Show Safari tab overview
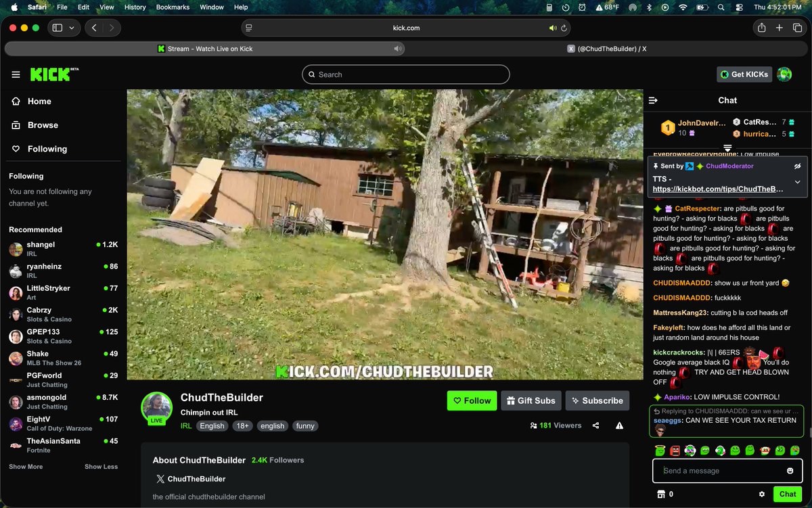Viewport: 812px width, 508px height. tap(798, 28)
